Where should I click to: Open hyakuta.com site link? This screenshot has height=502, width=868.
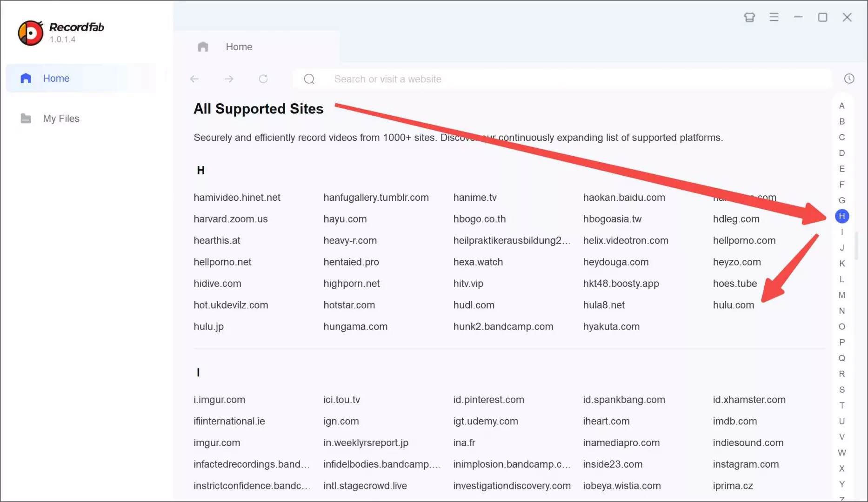tap(611, 327)
